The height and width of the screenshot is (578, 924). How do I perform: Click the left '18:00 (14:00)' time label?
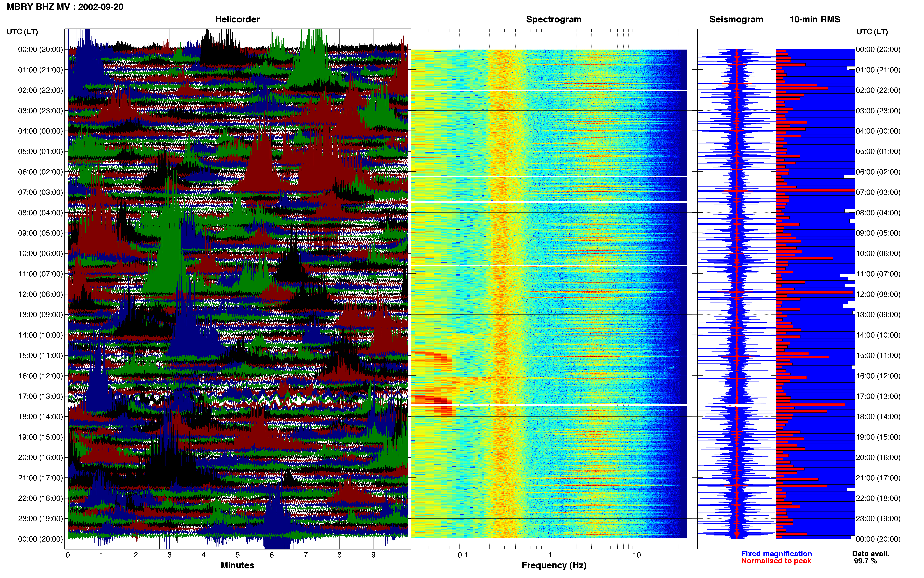click(41, 417)
